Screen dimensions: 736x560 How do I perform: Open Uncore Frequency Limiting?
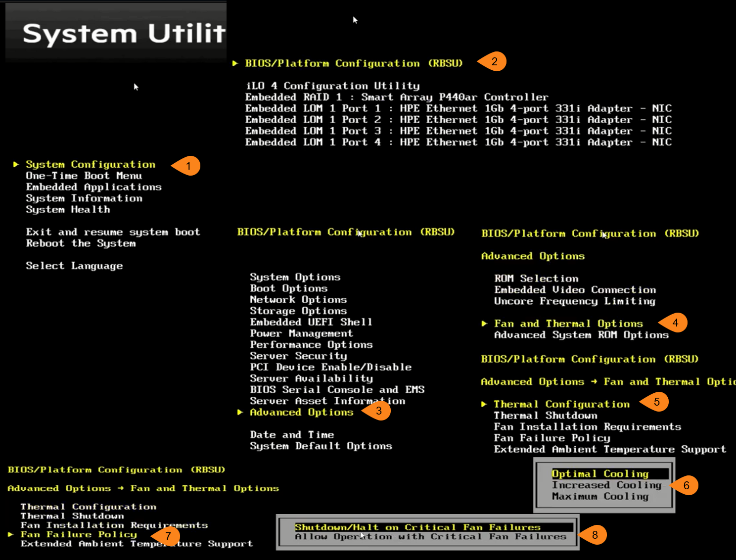575,301
